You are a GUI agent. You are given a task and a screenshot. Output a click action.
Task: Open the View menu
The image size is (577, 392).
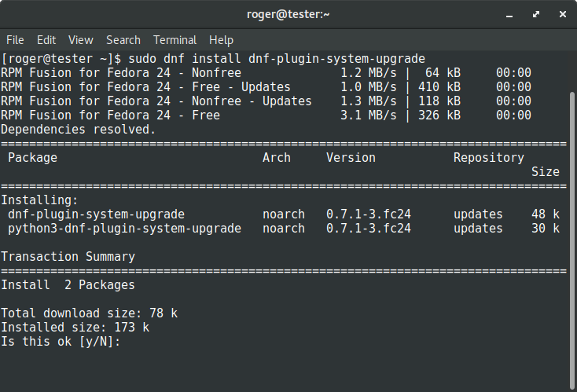pos(81,40)
